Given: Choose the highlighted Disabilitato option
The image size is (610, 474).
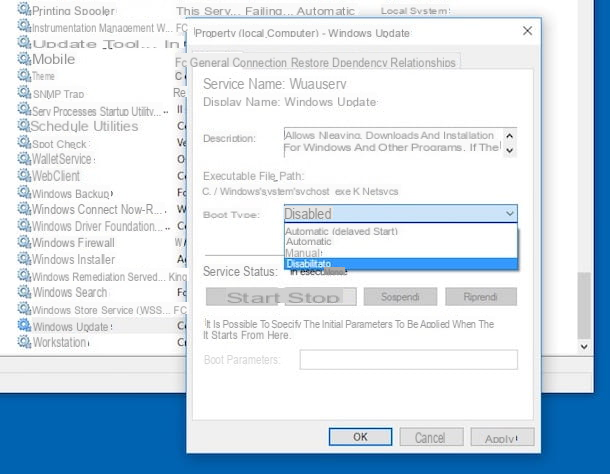Looking at the screenshot, I should point(401,264).
